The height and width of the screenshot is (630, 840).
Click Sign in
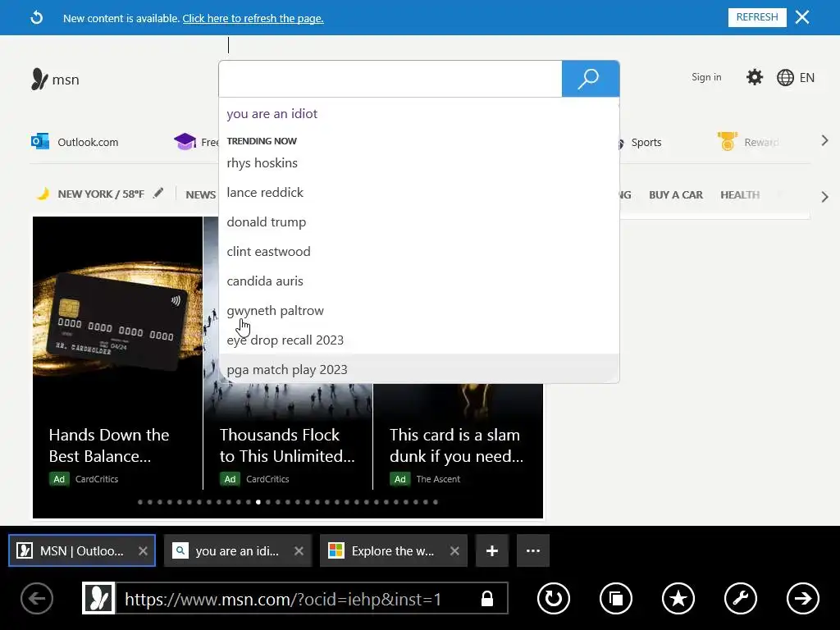tap(706, 77)
